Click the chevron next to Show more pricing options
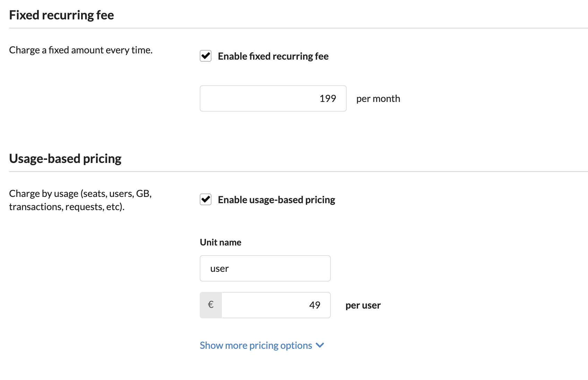Viewport: 588px width, 380px height. click(x=320, y=345)
